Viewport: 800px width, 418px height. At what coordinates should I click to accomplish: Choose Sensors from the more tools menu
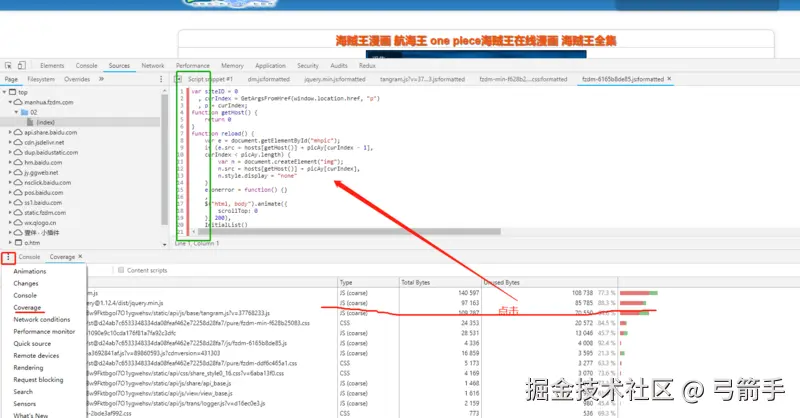coord(24,404)
